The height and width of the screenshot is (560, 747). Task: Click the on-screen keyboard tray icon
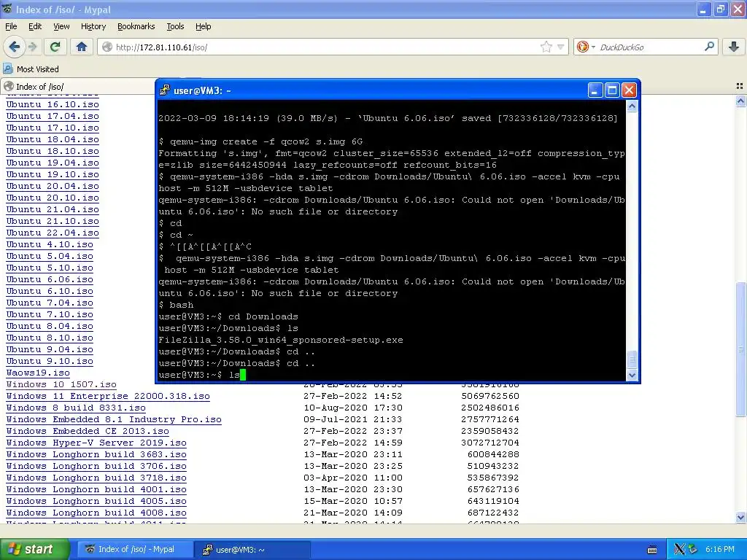coord(652,550)
